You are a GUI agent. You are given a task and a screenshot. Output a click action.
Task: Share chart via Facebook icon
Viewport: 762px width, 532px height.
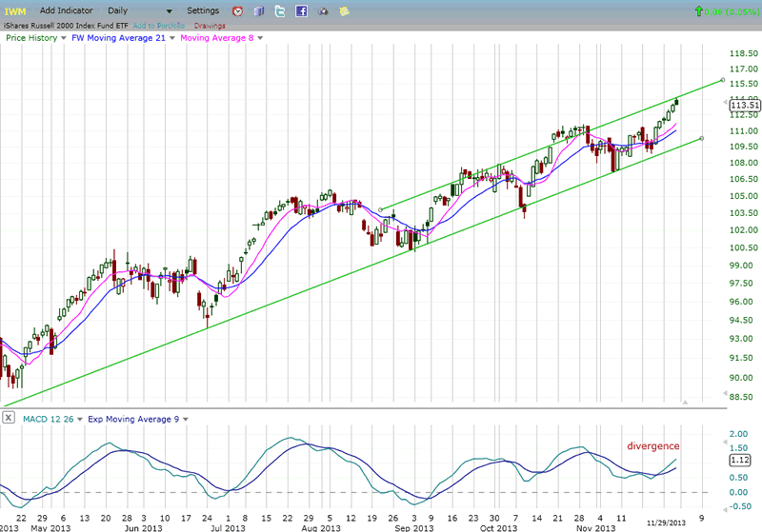[301, 10]
